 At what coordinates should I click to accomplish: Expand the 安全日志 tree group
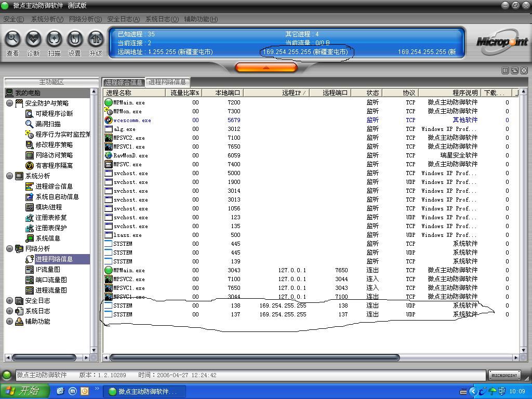coord(9,301)
